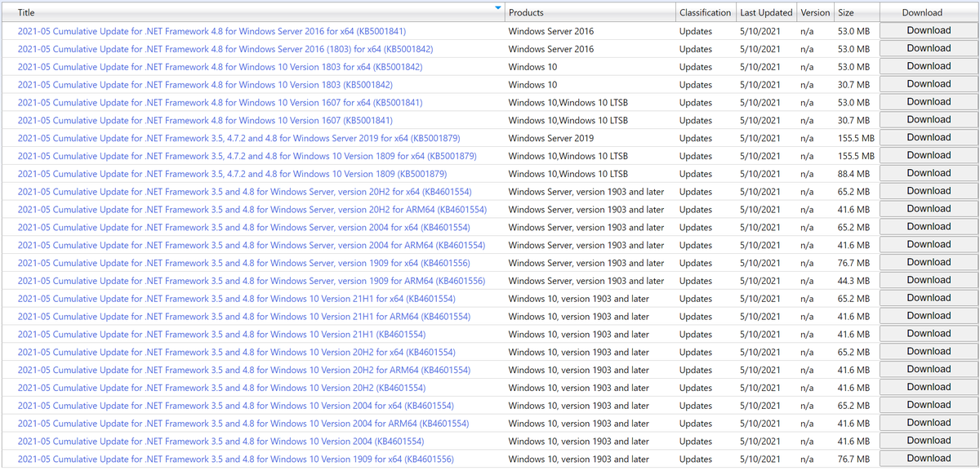Download Windows 10 21H1 ARM64 update

[x=929, y=317]
